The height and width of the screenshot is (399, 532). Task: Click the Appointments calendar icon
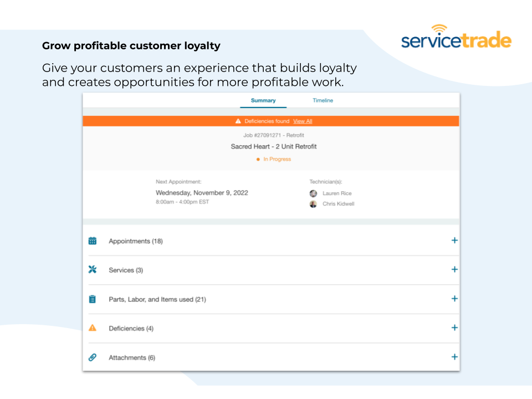(93, 241)
